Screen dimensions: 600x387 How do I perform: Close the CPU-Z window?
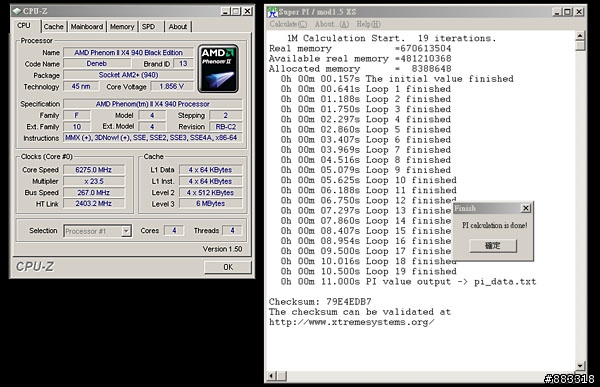pos(248,11)
